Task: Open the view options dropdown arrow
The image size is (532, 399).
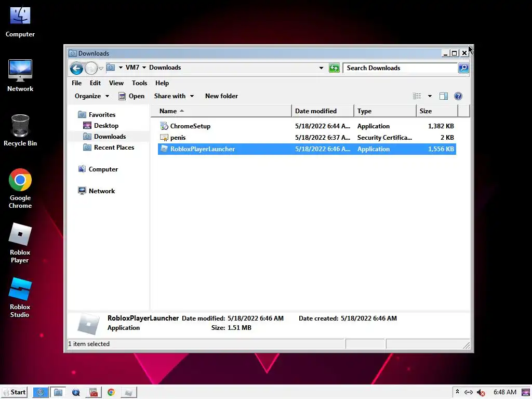Action: (430, 96)
